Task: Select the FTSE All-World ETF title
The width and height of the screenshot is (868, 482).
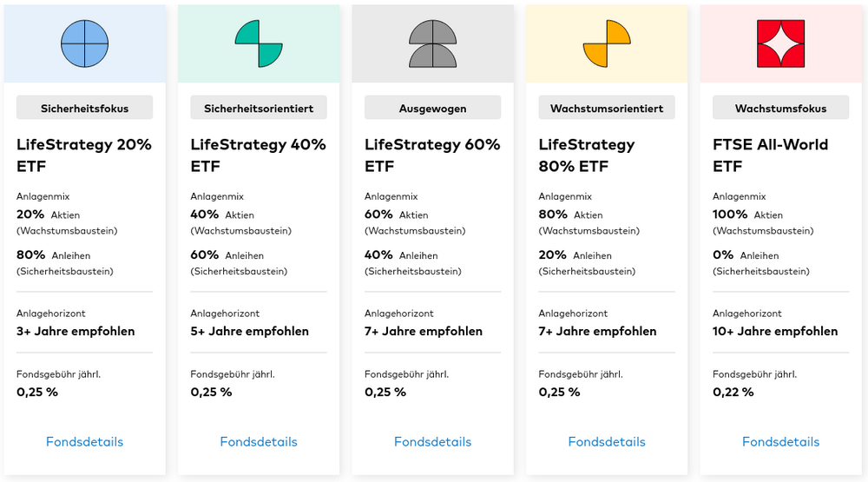Action: pos(771,155)
